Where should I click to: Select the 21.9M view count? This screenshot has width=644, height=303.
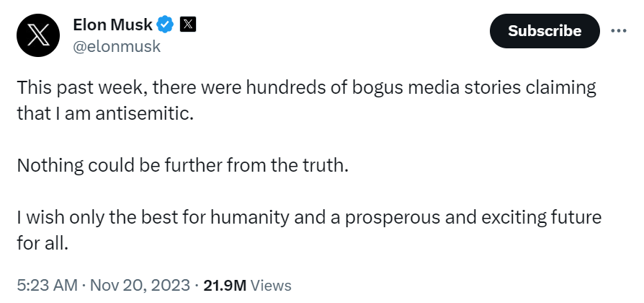pyautogui.click(x=225, y=285)
